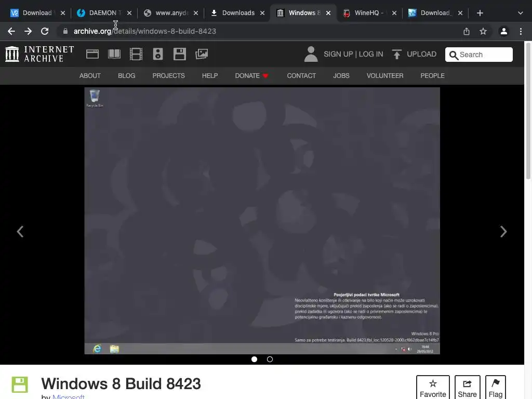Viewport: 532px width, 399px height.
Task: Open the Video film-strip section icon
Action: point(136,54)
